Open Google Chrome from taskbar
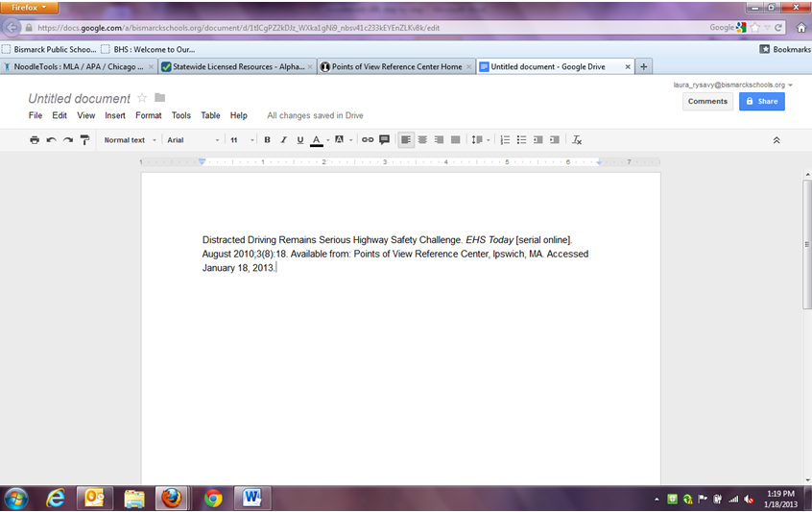 click(213, 499)
